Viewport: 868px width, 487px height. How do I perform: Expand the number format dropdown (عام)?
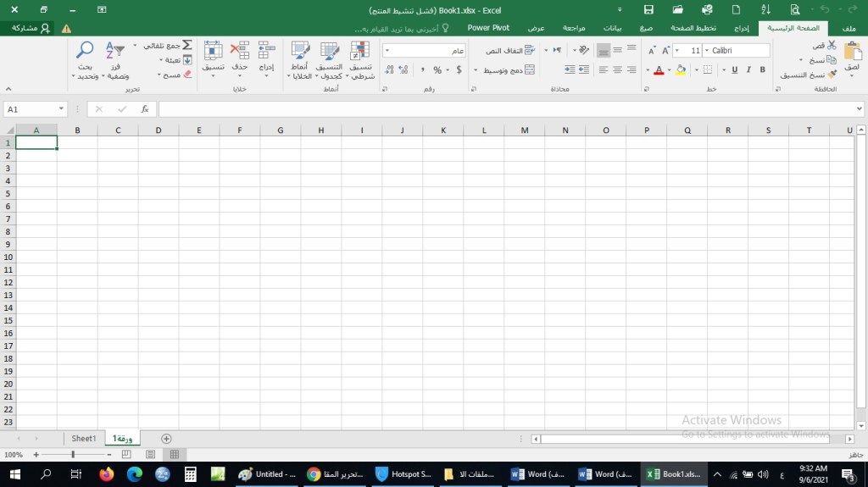coord(387,51)
